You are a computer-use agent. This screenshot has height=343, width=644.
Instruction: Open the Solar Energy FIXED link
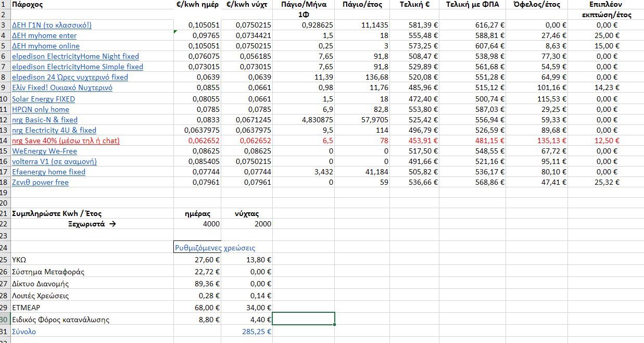tap(43, 99)
